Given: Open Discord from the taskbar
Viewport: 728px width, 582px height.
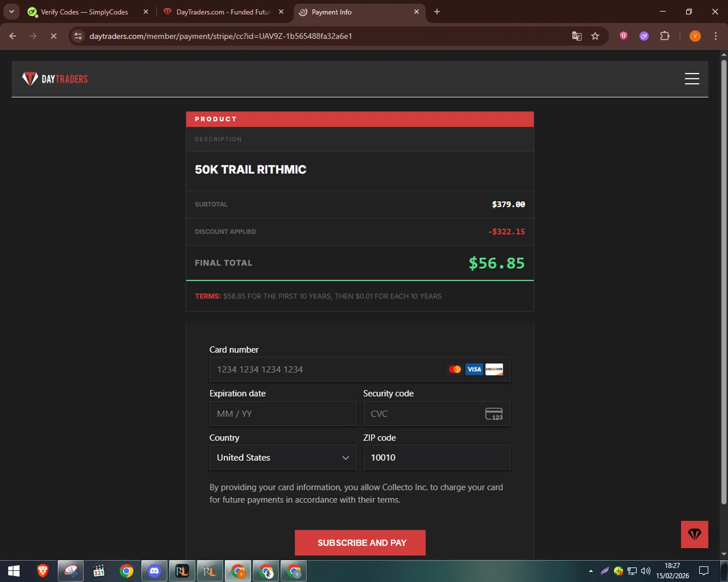Looking at the screenshot, I should pos(154,571).
